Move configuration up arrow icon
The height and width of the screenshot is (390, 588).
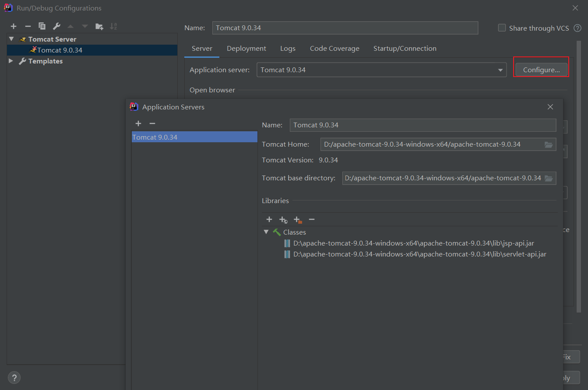click(x=70, y=27)
